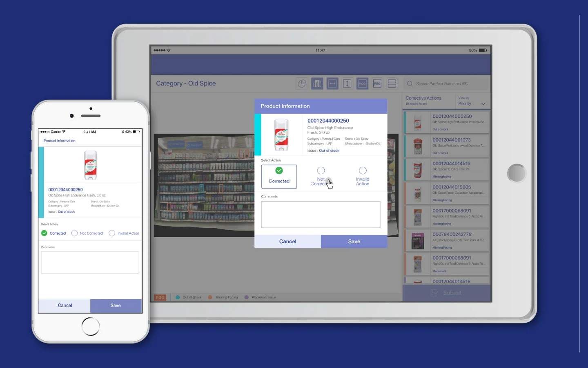Tap the deodorant product image on phone
This screenshot has height=368, width=588.
[91, 165]
